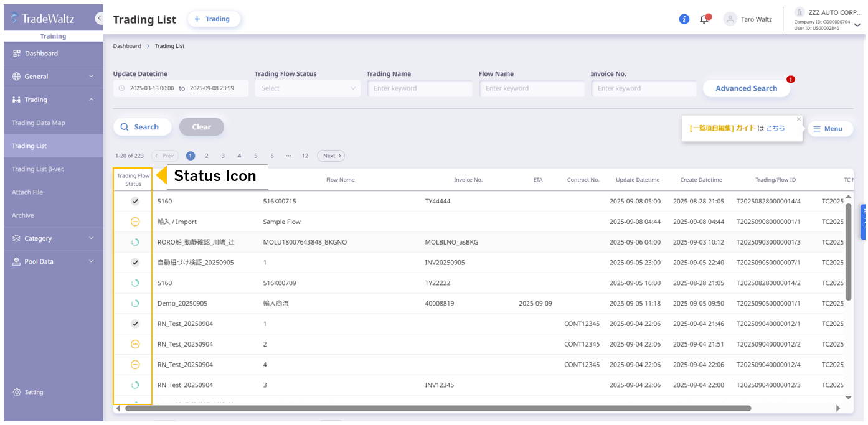The height and width of the screenshot is (425, 868).
Task: Click the Trading/Flow ID column header
Action: point(775,180)
